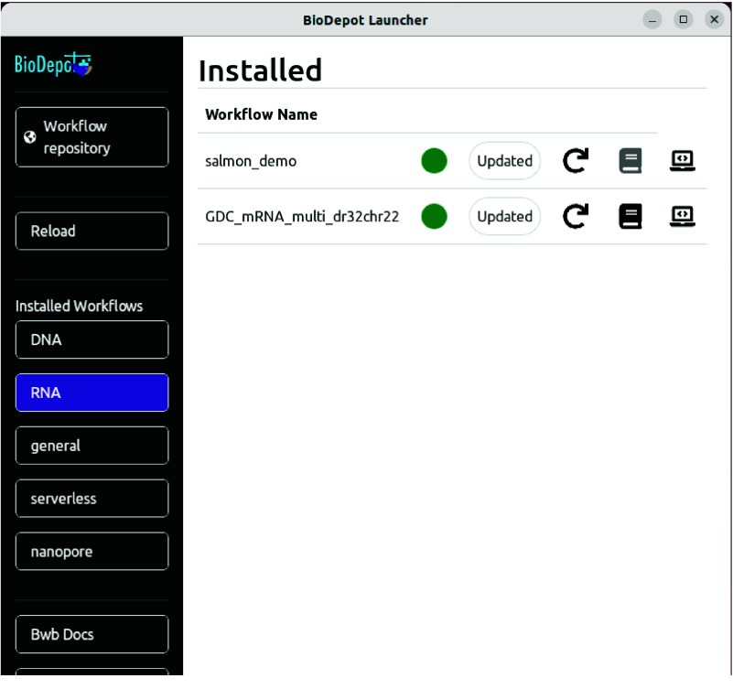
Task: Click the globe icon beside Workflow repository
Action: point(30,137)
